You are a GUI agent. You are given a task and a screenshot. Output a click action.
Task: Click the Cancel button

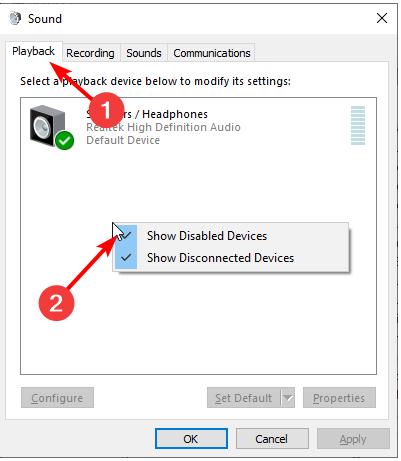[x=272, y=439]
